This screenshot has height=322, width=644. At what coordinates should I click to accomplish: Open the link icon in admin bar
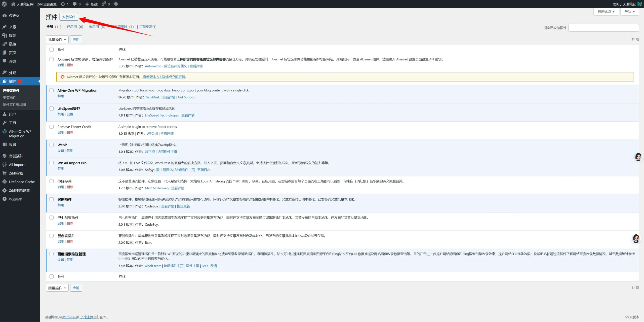click(104, 4)
